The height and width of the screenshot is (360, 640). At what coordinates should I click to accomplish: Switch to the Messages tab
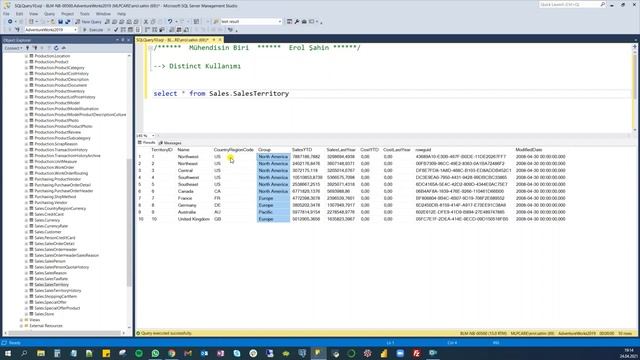pyautogui.click(x=170, y=143)
